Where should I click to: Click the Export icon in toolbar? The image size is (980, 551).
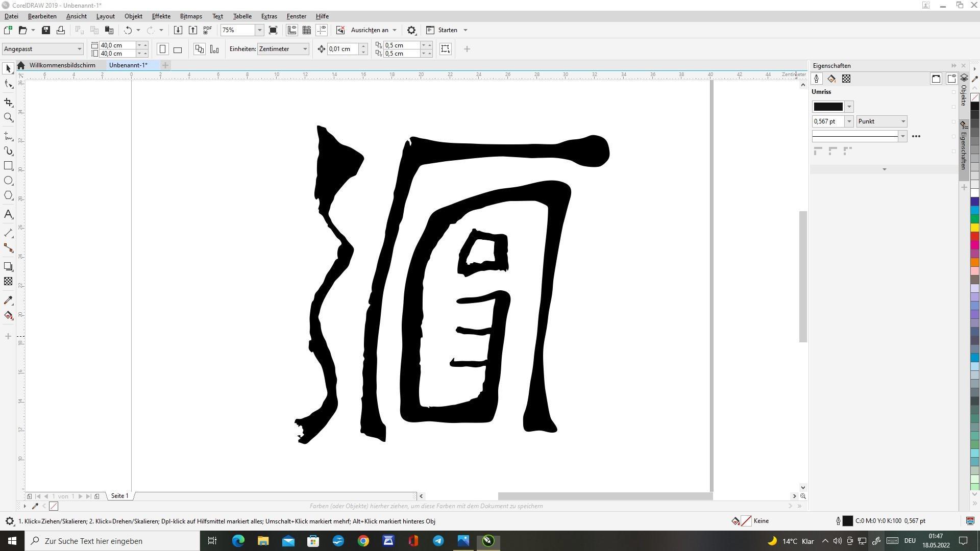pyautogui.click(x=193, y=30)
